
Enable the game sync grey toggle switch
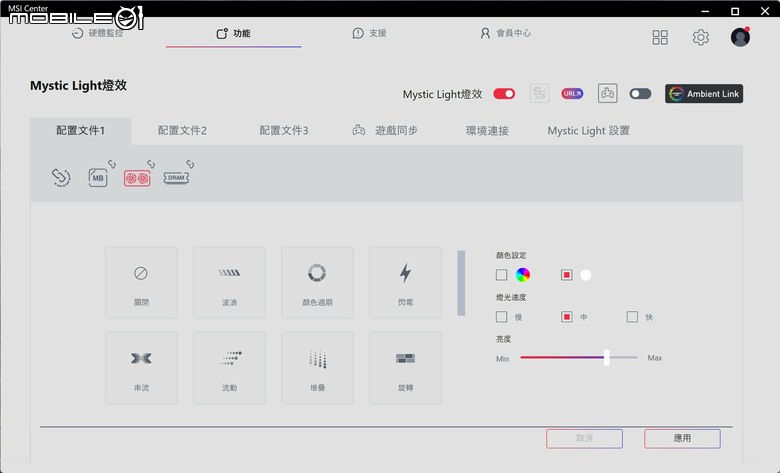point(640,94)
